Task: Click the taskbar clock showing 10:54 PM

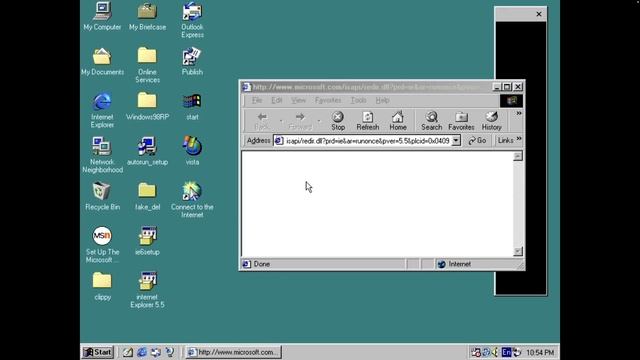Action: [540, 353]
